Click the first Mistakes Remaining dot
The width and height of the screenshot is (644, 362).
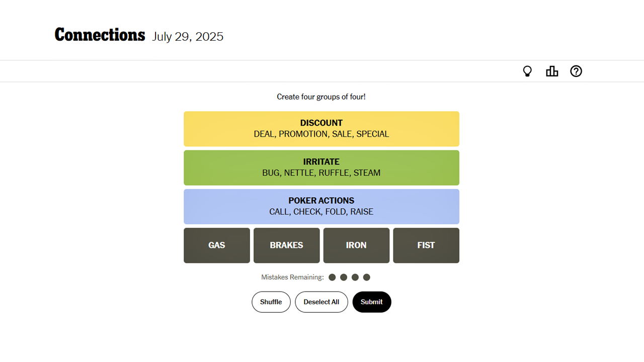(332, 277)
